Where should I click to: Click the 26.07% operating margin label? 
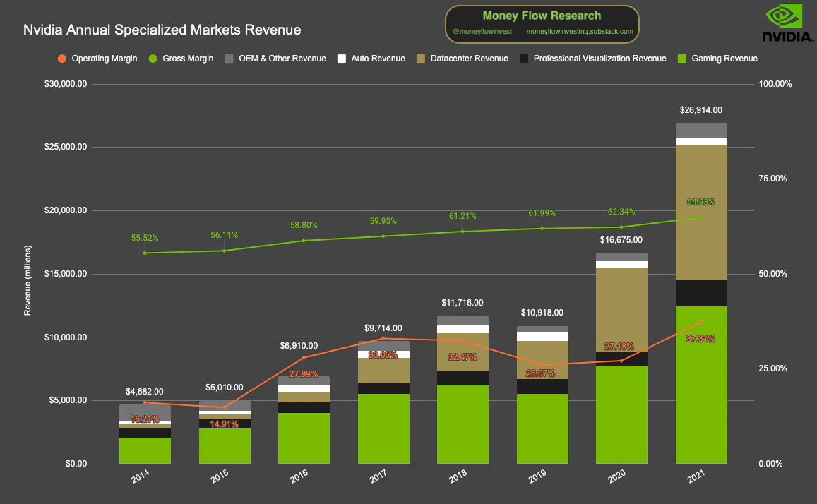pyautogui.click(x=540, y=373)
